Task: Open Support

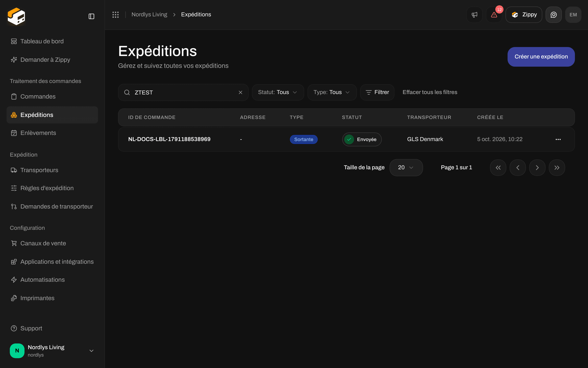Action: 52,328
